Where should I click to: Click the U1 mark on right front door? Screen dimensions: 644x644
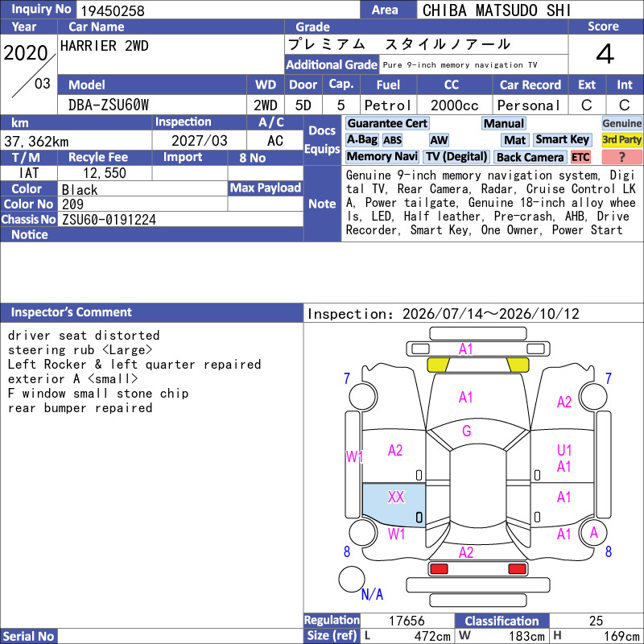(564, 450)
